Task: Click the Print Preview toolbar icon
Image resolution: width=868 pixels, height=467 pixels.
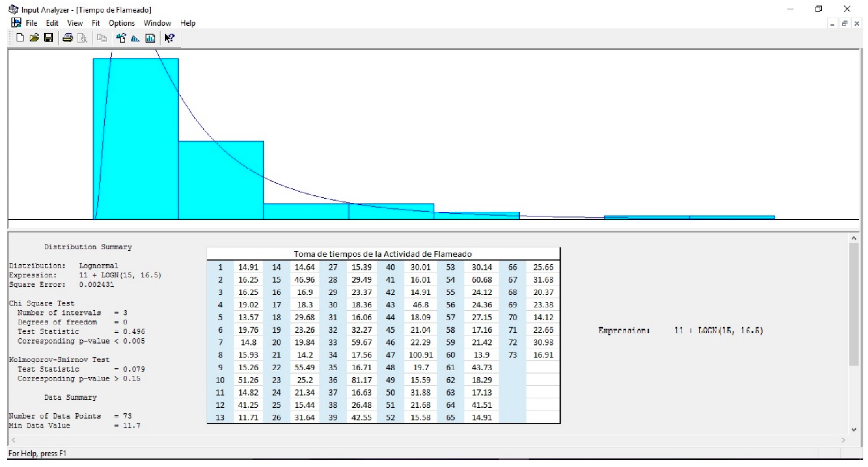Action: point(82,38)
